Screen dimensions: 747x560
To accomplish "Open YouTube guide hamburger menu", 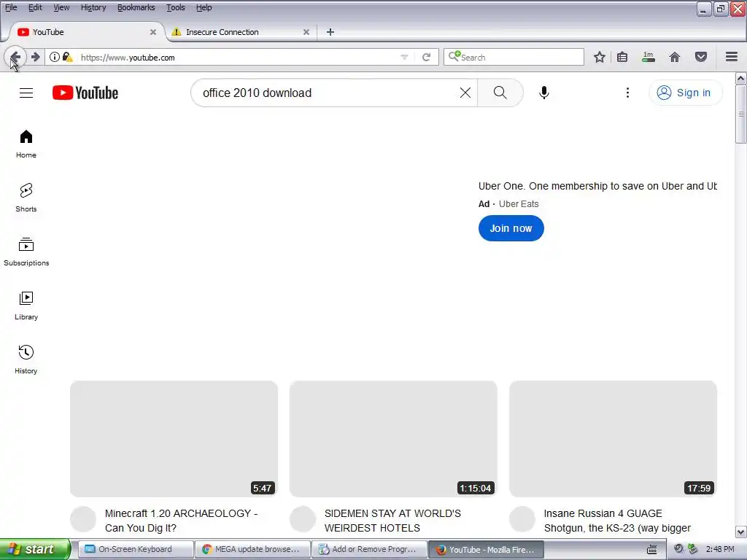I will point(26,93).
